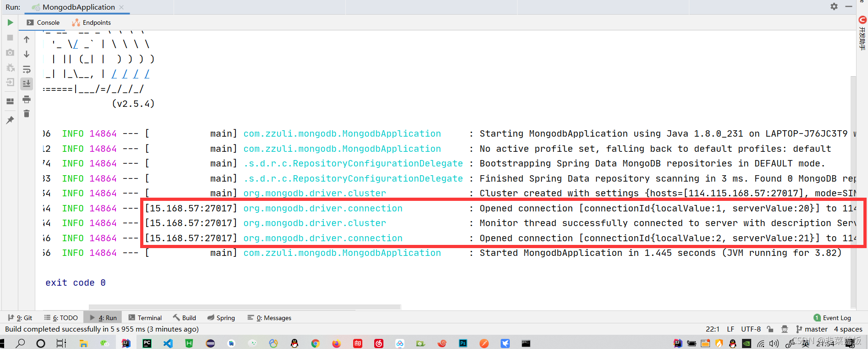Click the vertical console scrollbar

[853, 193]
